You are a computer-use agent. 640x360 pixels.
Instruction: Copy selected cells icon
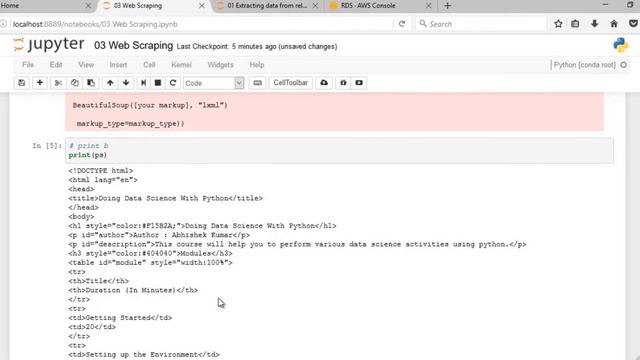[74, 83]
